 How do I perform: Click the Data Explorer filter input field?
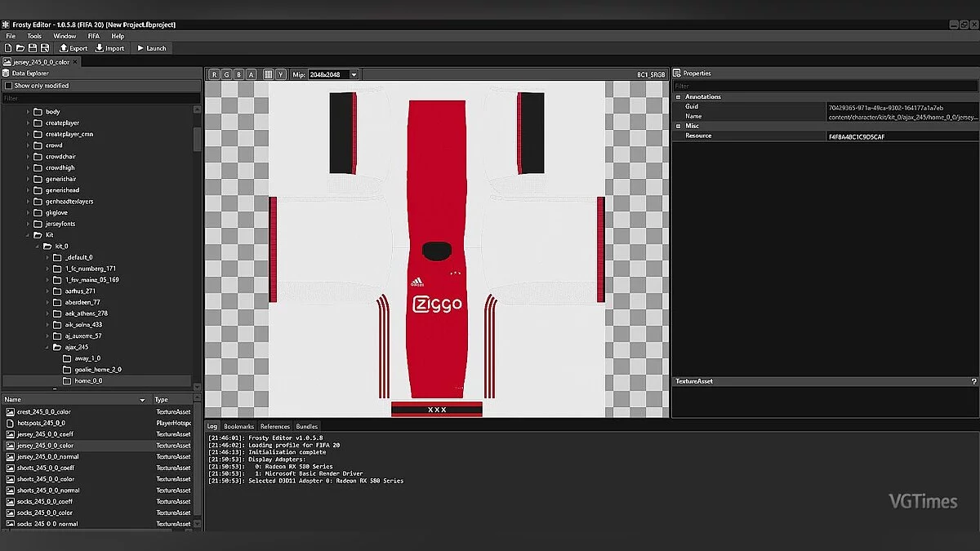[x=98, y=98]
